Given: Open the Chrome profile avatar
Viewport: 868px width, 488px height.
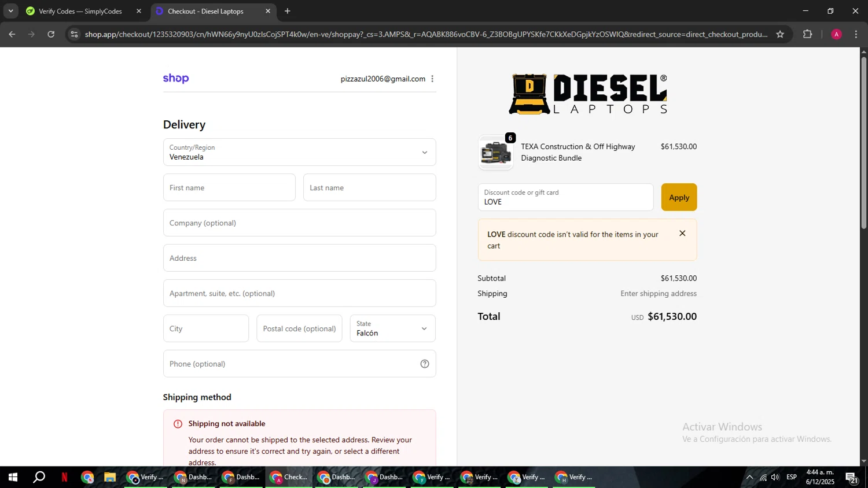Looking at the screenshot, I should coord(836,34).
